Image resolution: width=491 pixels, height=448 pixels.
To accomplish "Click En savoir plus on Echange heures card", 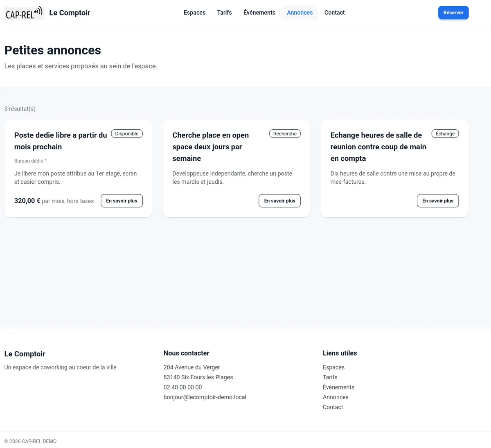I will [x=438, y=201].
